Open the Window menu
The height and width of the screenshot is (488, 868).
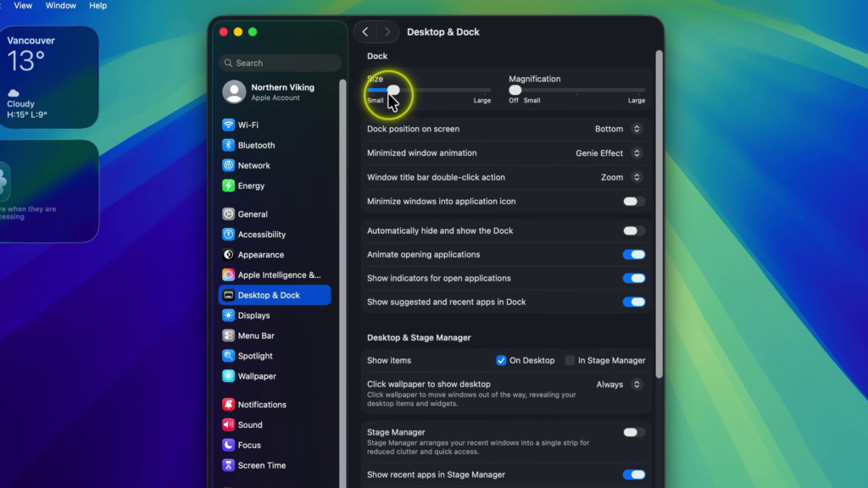click(x=61, y=6)
